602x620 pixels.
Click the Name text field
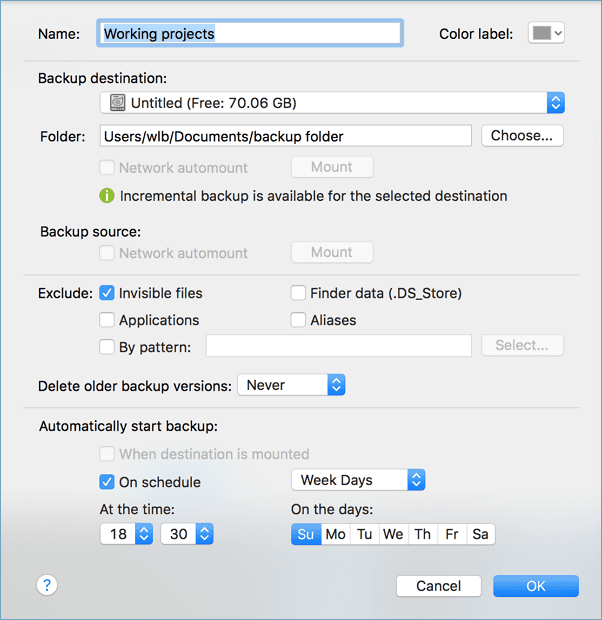tap(250, 34)
